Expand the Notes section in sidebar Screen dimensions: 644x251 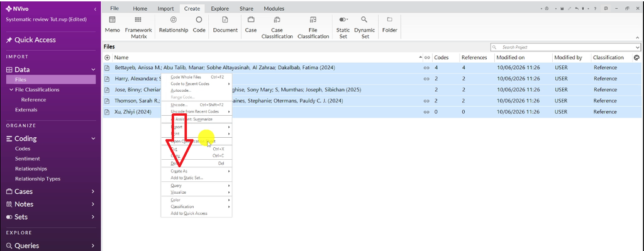coord(93,204)
